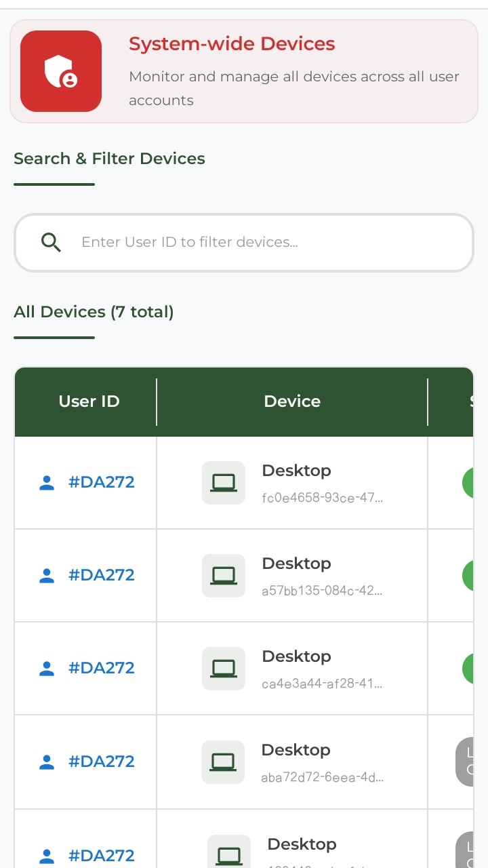Sort by the User ID column header
Viewport: 488px width, 868px height.
point(89,401)
